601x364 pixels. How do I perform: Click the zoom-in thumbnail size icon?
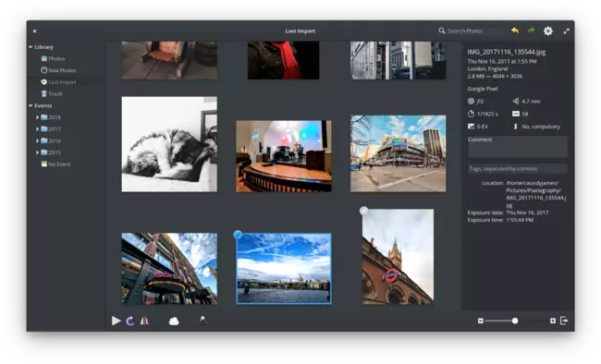click(553, 321)
